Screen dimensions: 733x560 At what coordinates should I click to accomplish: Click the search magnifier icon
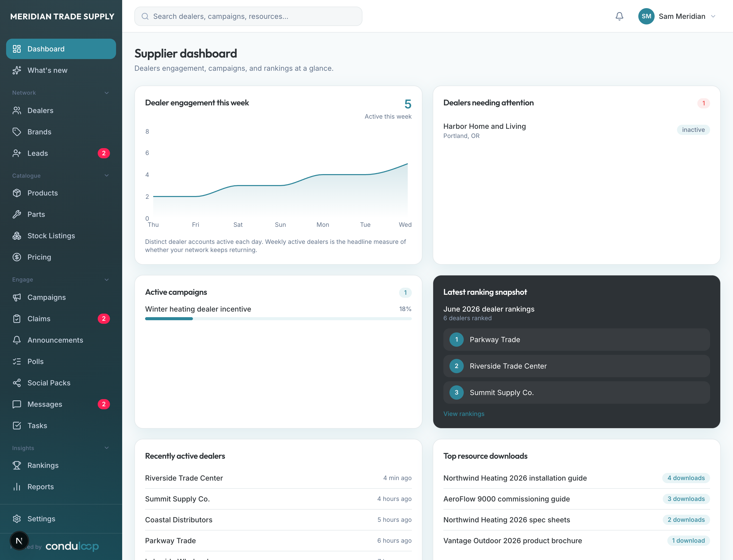click(145, 16)
